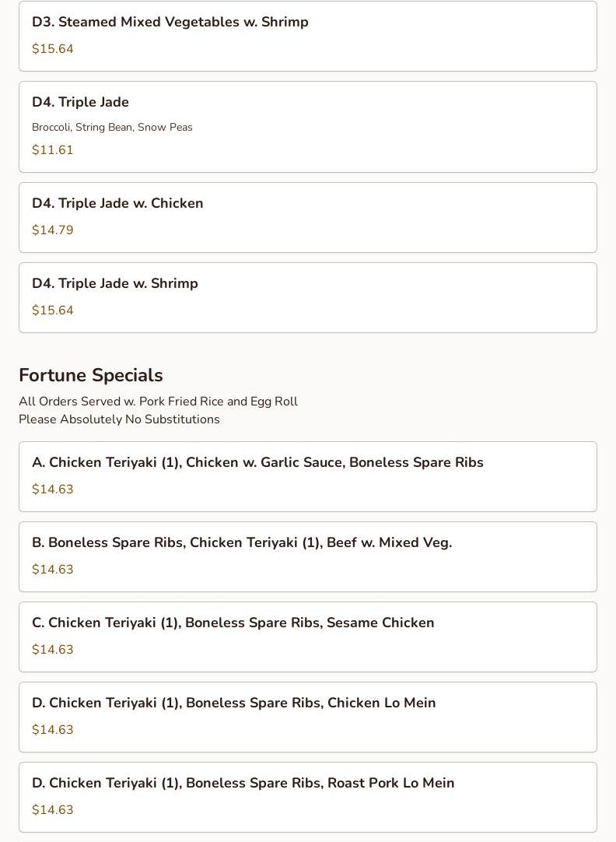The height and width of the screenshot is (842, 616).
Task: Click $14.63 price of special A
Action: coord(53,489)
